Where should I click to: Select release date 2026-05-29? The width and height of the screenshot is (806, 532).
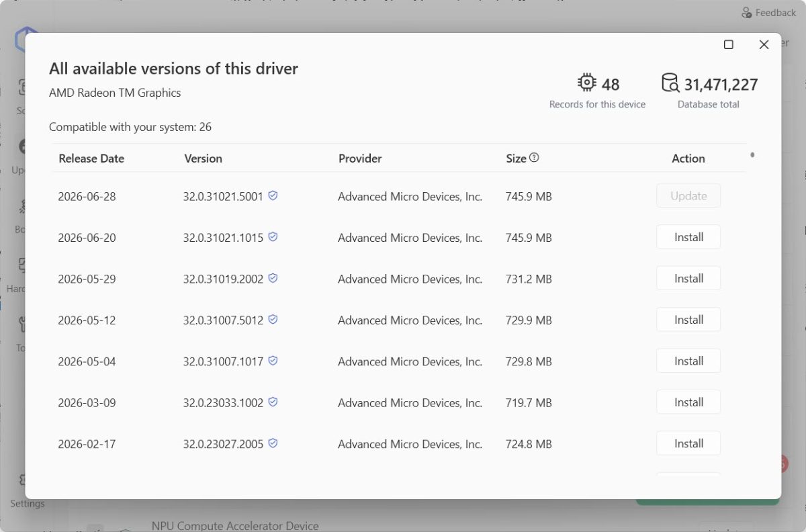tap(87, 279)
